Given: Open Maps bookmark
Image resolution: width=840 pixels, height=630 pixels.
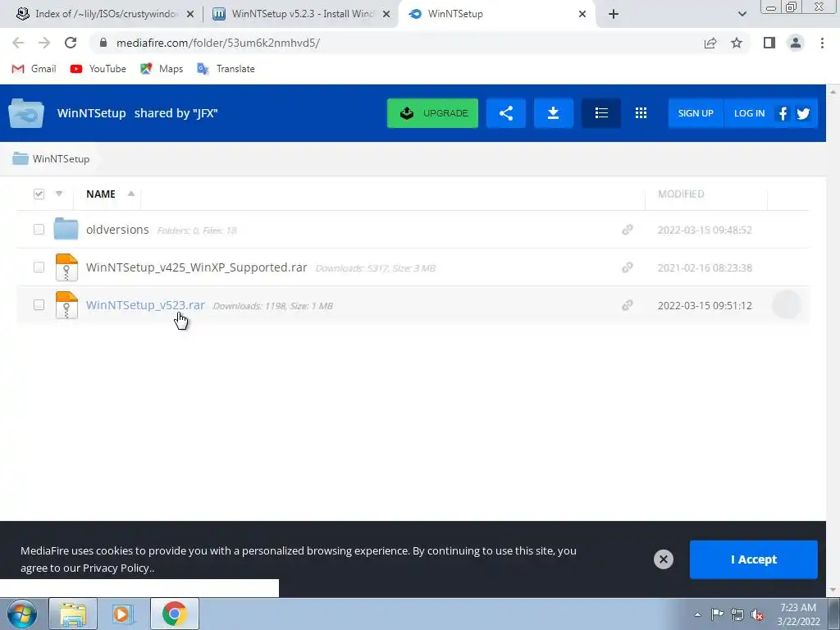Looking at the screenshot, I should tap(162, 69).
